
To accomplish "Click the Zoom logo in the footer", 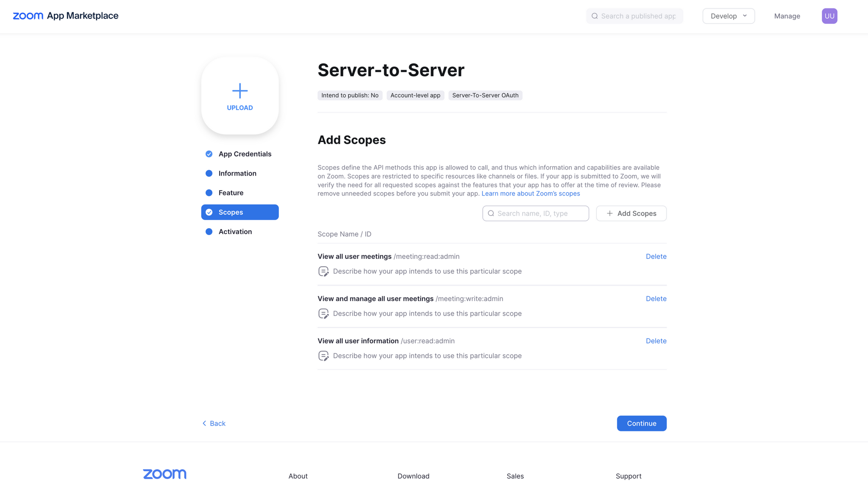I will pyautogui.click(x=164, y=474).
